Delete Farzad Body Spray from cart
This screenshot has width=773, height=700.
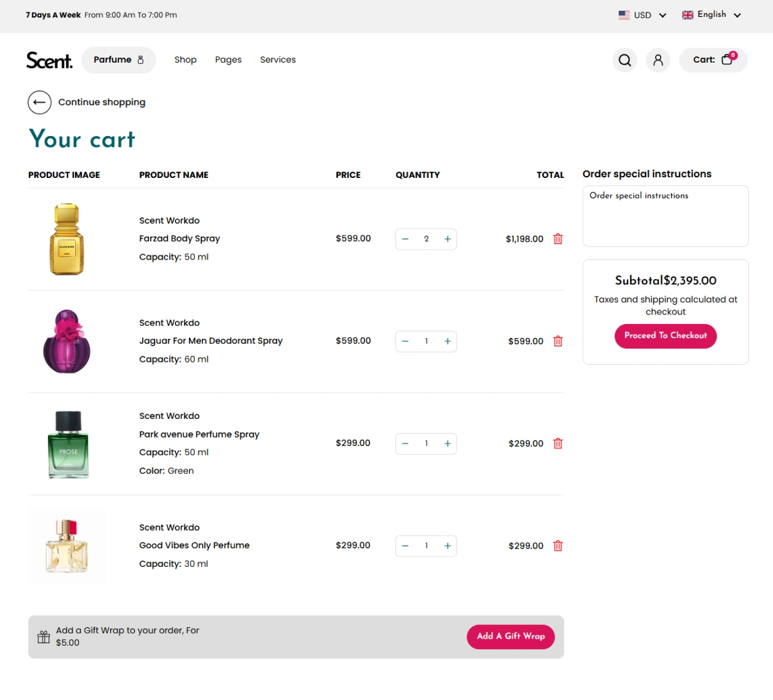557,239
